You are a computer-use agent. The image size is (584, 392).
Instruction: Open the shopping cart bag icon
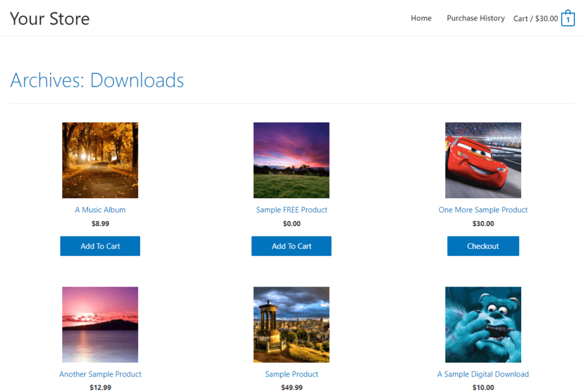(x=567, y=18)
